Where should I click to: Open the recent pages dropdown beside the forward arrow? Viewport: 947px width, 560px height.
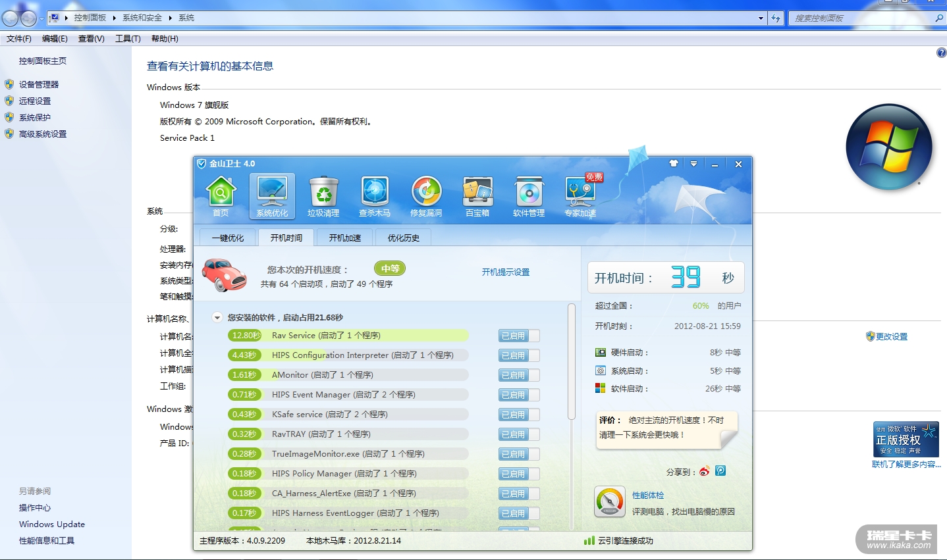41,18
